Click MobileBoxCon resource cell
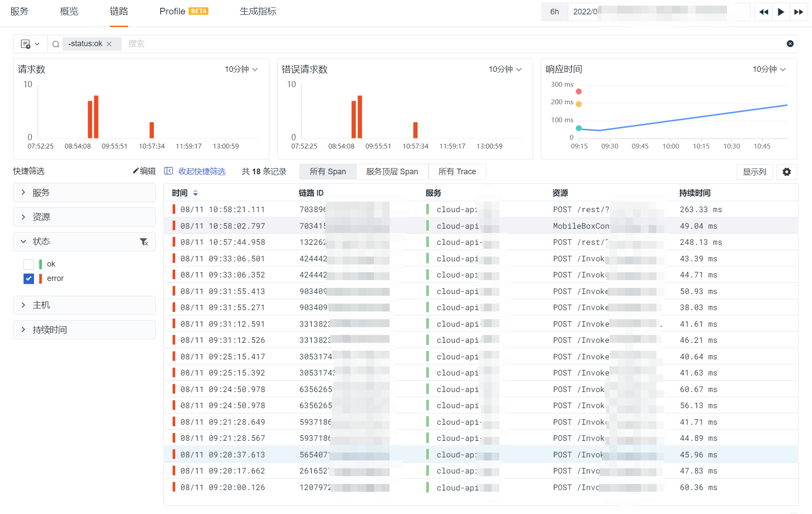 click(x=581, y=226)
